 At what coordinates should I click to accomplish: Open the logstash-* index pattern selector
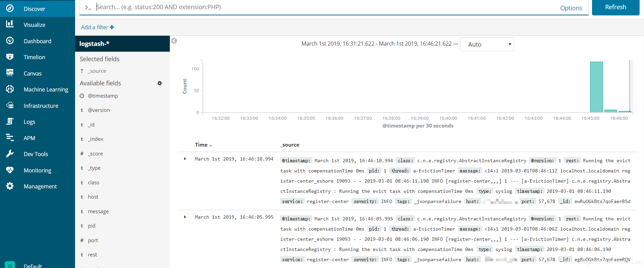(122, 44)
